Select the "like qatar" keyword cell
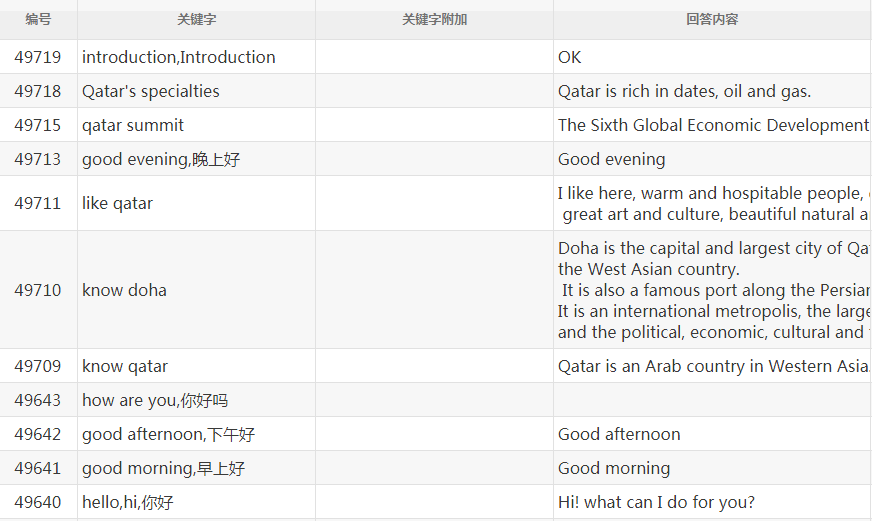The height and width of the screenshot is (521, 872). coord(118,203)
